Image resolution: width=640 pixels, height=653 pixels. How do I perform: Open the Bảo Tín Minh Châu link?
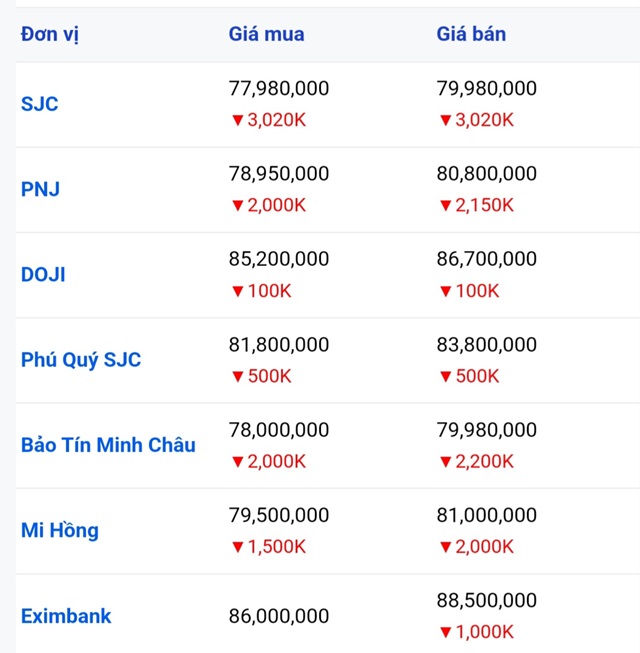coord(108,445)
